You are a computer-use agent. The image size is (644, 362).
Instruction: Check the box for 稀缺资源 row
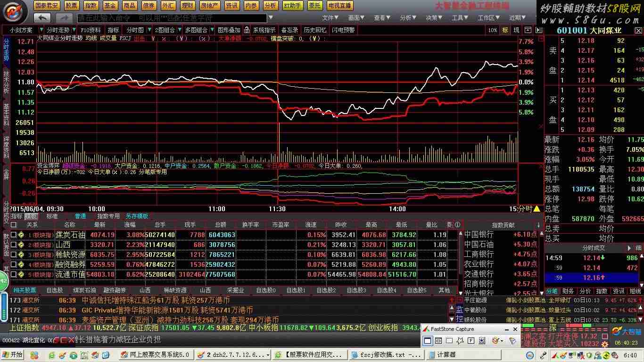[14, 255]
